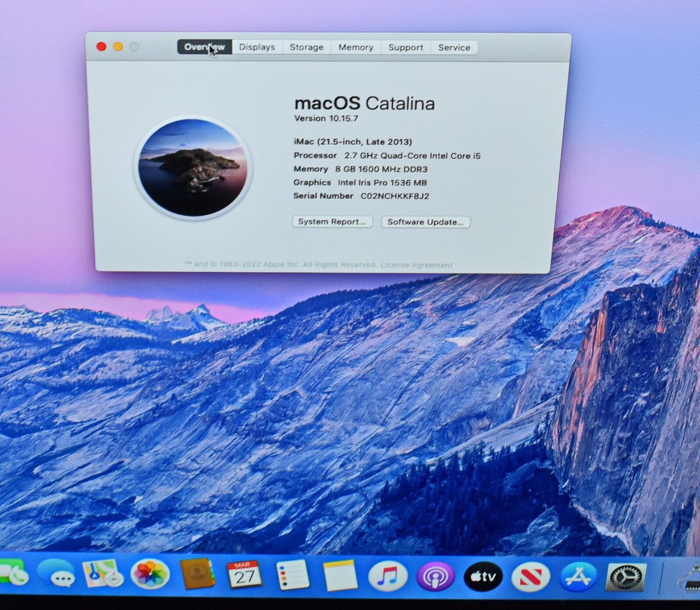Viewport: 700px width, 610px height.
Task: Minimize the About This Mac window
Action: 118,46
